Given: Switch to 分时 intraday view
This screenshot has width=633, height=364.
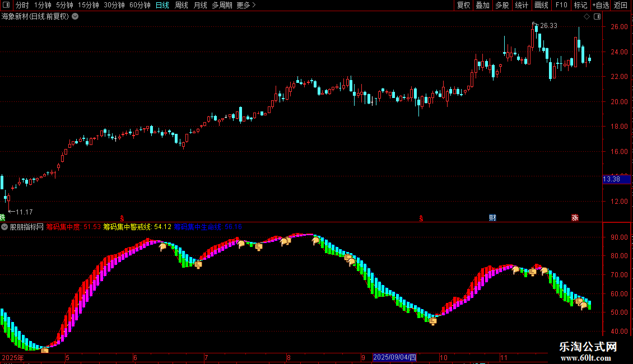Looking at the screenshot, I should 22,5.
